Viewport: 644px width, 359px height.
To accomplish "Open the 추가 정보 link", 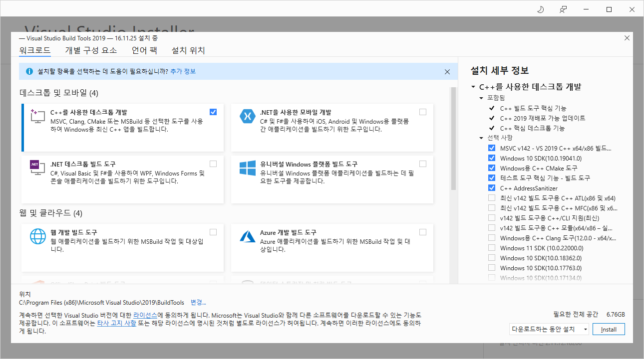I will coord(183,71).
